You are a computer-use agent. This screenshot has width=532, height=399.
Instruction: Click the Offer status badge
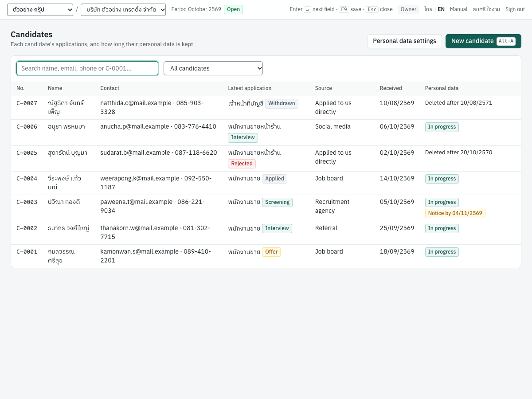(x=271, y=252)
